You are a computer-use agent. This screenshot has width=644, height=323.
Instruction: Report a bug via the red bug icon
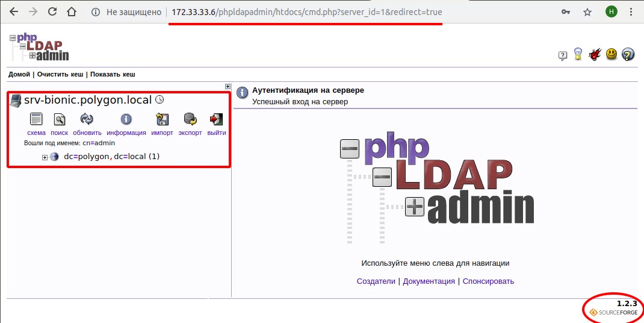(x=595, y=54)
